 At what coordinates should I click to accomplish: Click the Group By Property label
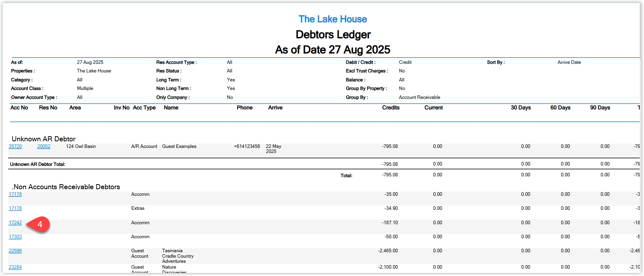(366, 88)
